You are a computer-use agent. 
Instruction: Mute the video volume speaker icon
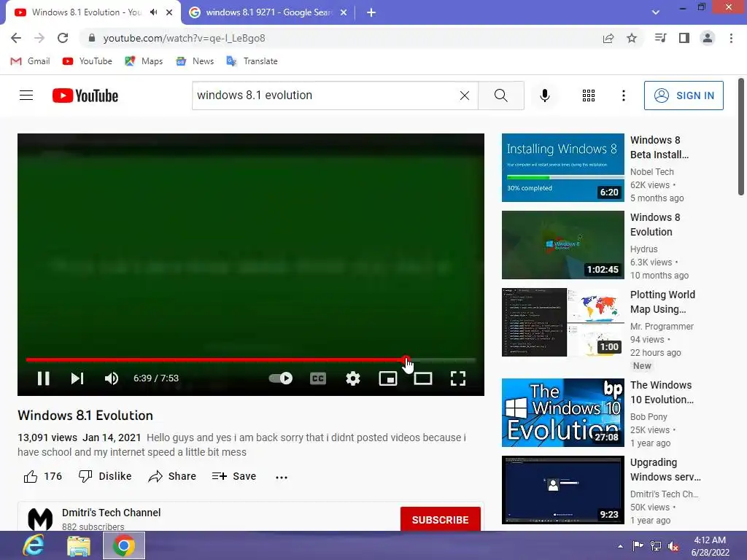pyautogui.click(x=111, y=378)
